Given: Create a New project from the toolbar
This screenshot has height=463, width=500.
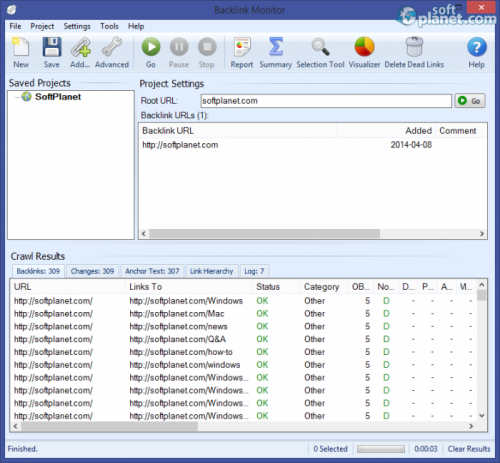Looking at the screenshot, I should pyautogui.click(x=21, y=52).
